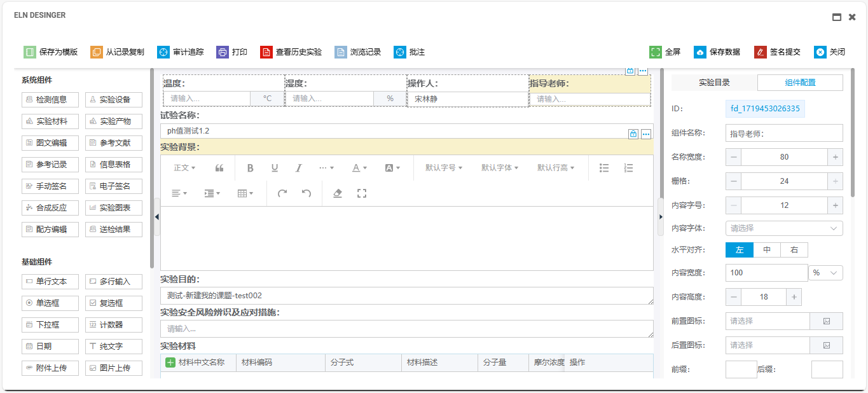Select 左 horizontal alignment option
868x393 pixels.
(x=740, y=250)
